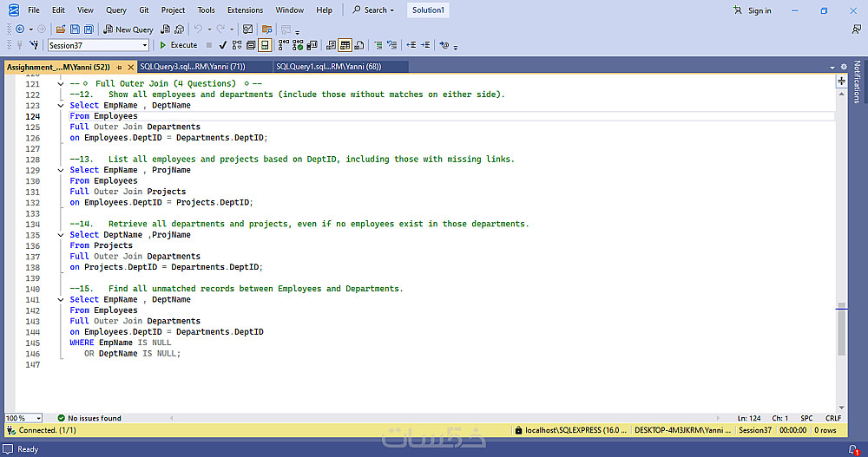Click the Database Engine Query icon
This screenshot has width=868, height=457.
[165, 29]
